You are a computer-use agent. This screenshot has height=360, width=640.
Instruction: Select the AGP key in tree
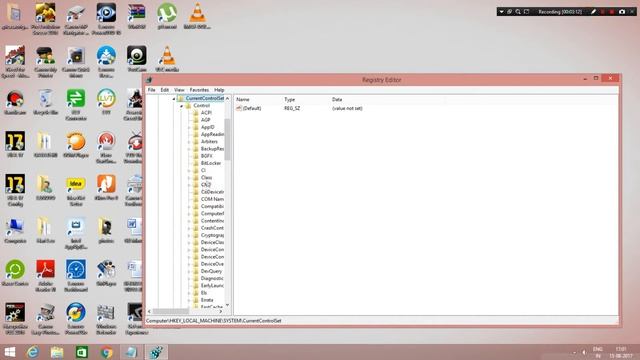205,120
